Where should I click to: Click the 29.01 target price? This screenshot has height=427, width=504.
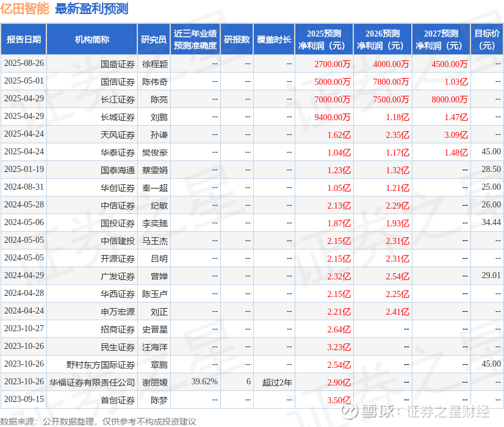coord(491,275)
